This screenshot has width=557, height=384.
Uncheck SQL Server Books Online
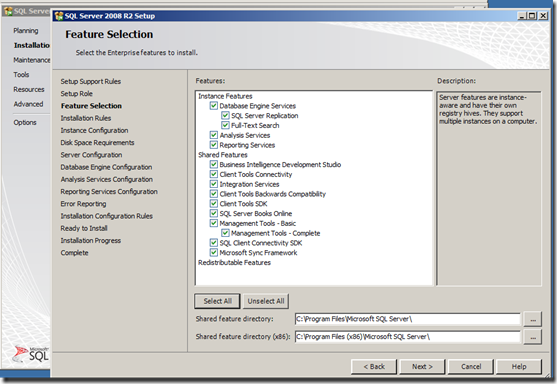213,213
